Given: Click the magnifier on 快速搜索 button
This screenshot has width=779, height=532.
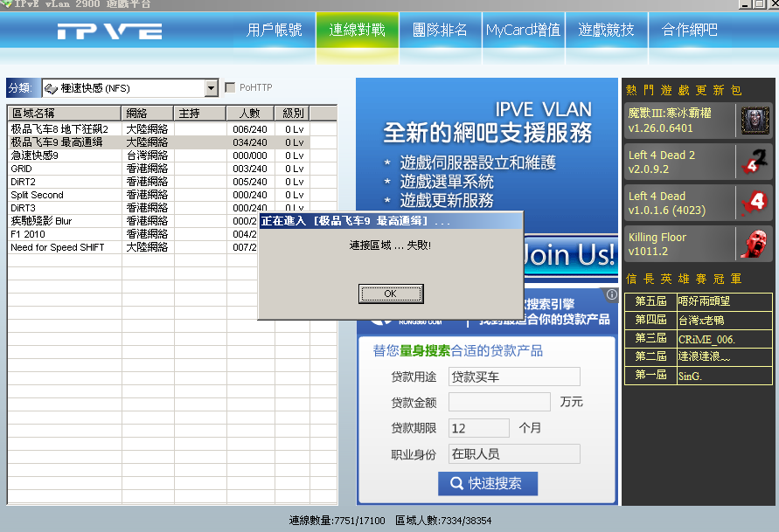Looking at the screenshot, I should [x=456, y=484].
